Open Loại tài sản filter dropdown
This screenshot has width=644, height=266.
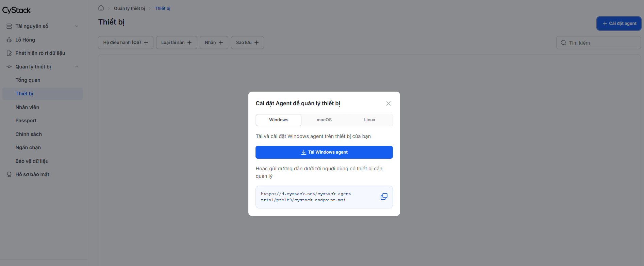click(x=177, y=43)
